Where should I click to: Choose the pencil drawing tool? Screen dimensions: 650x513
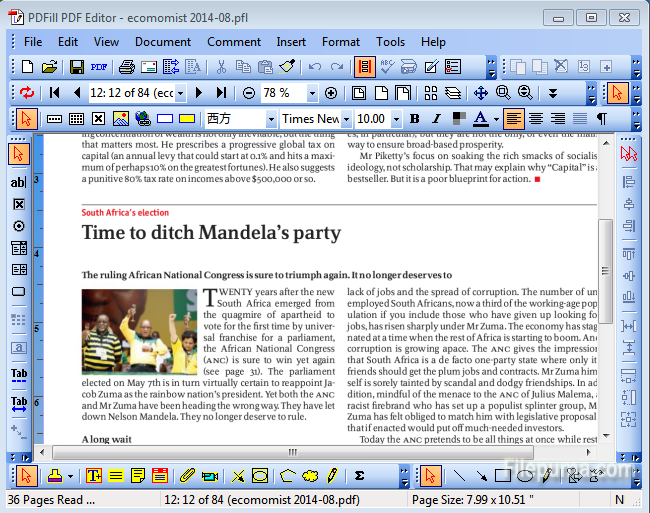[333, 476]
